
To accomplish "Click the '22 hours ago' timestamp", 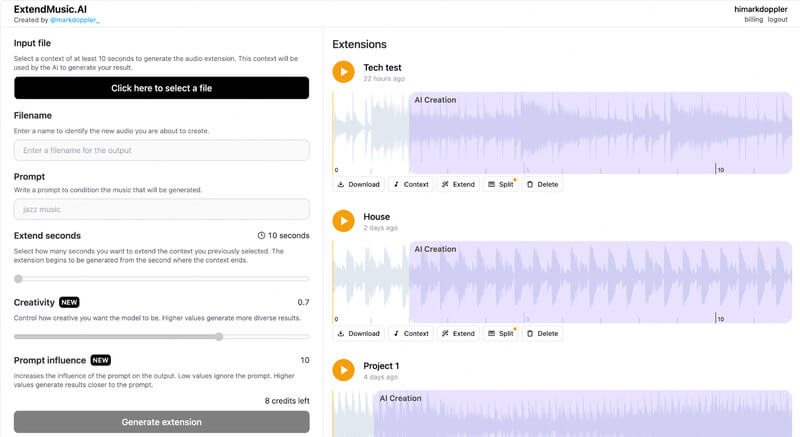I will 384,79.
